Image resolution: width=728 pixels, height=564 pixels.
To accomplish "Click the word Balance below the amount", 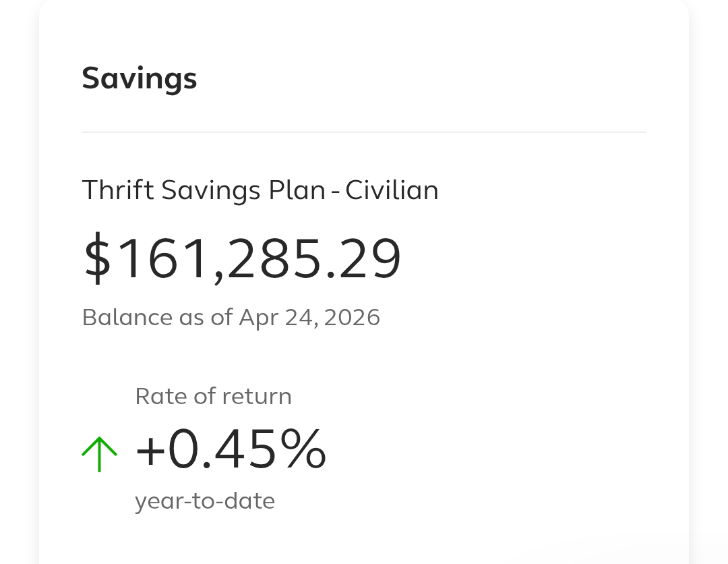I will [127, 317].
